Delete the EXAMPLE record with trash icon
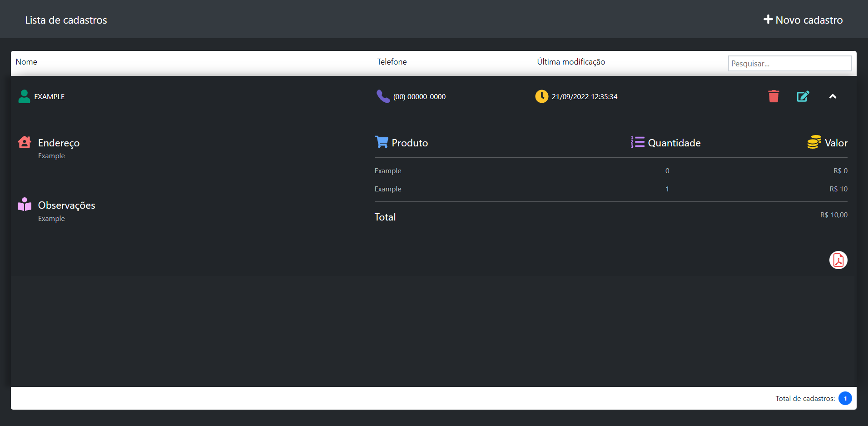Screen dimensions: 868x426 pos(774,96)
